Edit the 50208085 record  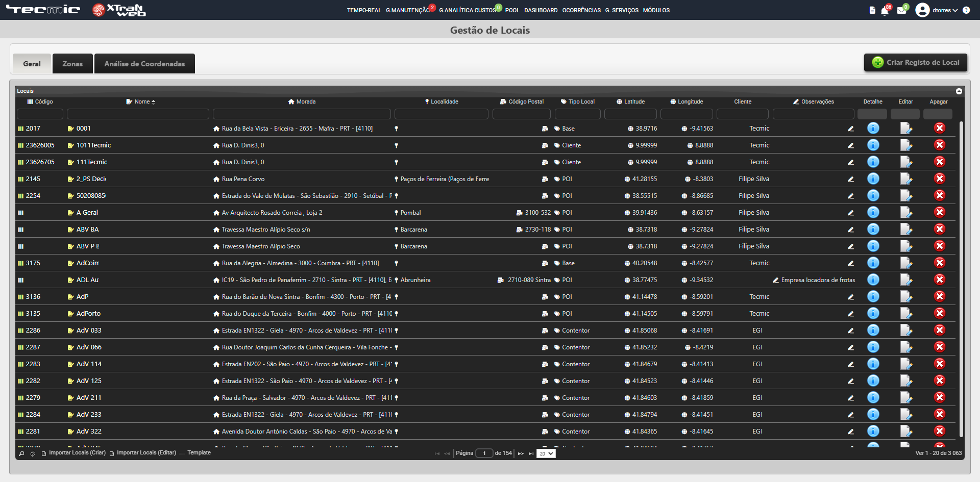pos(906,195)
